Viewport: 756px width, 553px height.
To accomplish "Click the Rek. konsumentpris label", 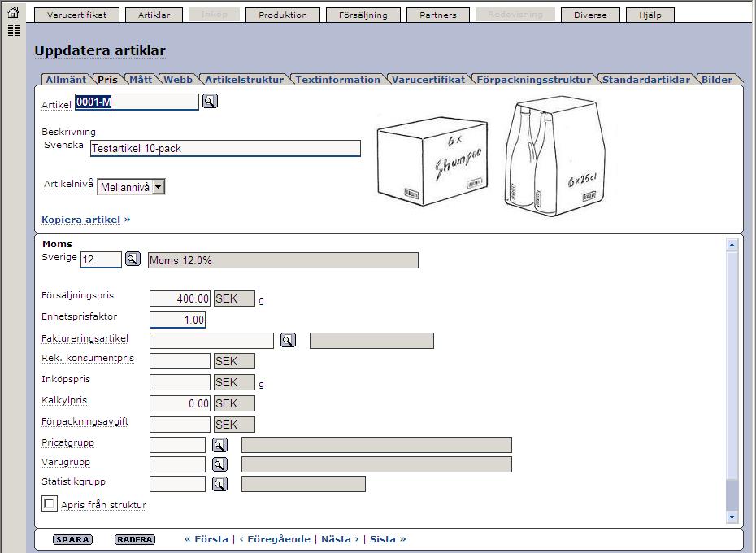I will click(x=88, y=358).
